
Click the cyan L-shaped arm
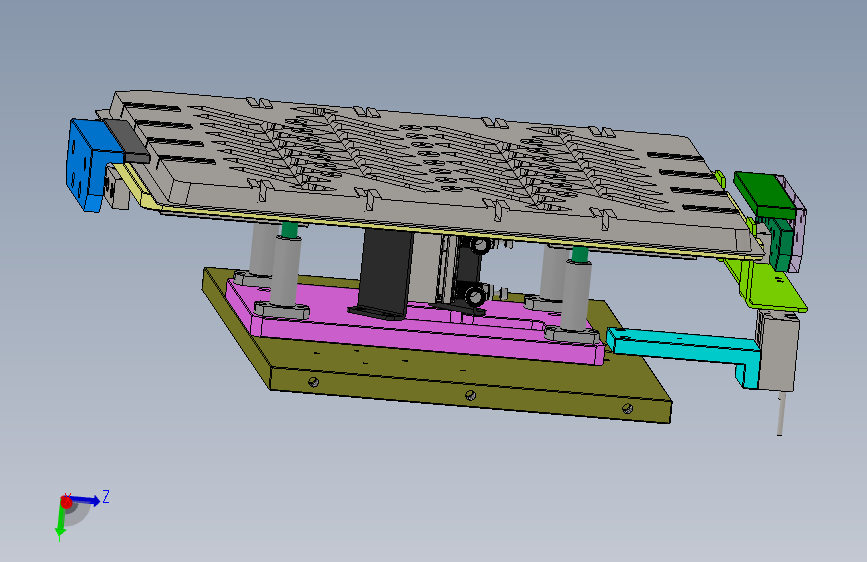point(684,346)
